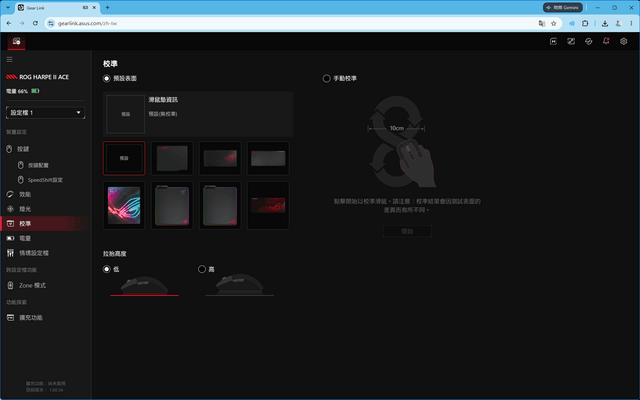
Task: Open the browser downloads icon
Action: (x=605, y=23)
